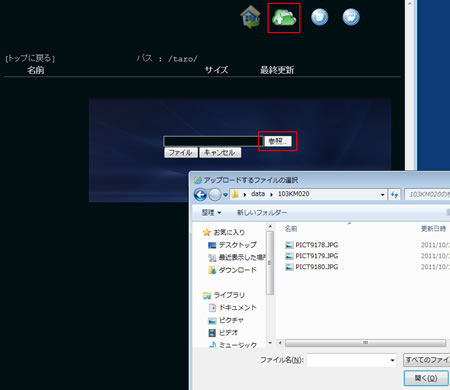Click the PICT9180.JPG image icon

pos(289,267)
